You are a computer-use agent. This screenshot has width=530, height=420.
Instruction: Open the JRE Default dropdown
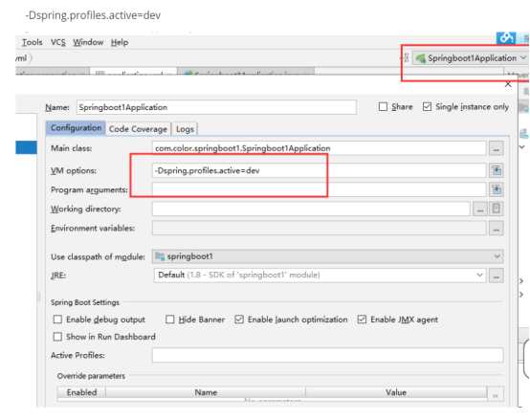[320, 275]
